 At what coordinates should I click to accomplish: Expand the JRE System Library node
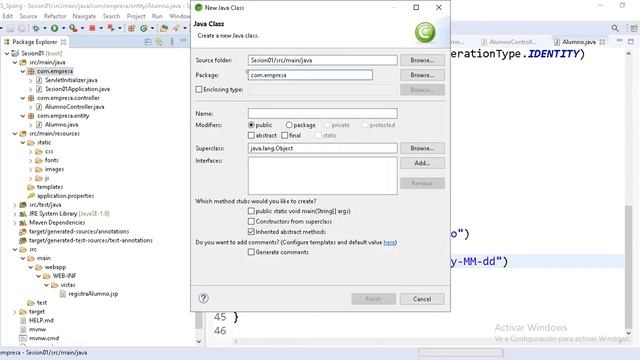coord(15,213)
